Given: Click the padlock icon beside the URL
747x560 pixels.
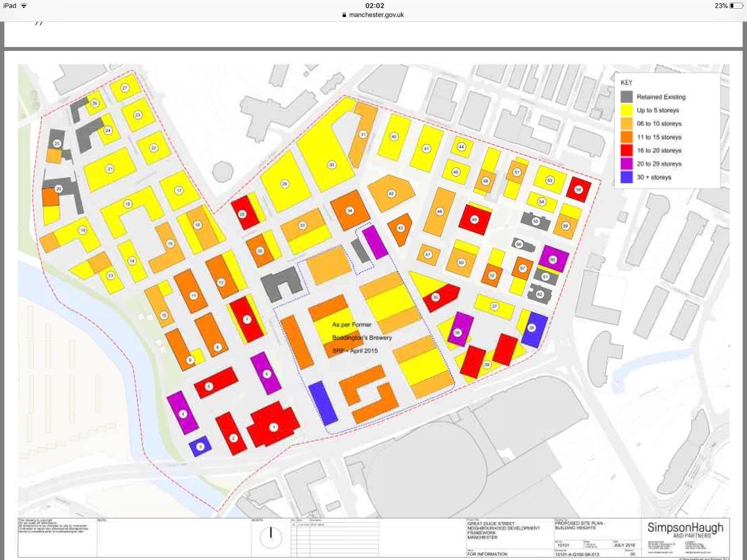Looking at the screenshot, I should click(345, 15).
